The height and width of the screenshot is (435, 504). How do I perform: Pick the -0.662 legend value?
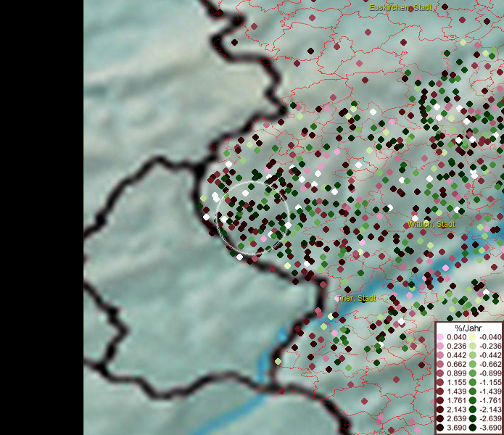pyautogui.click(x=490, y=365)
